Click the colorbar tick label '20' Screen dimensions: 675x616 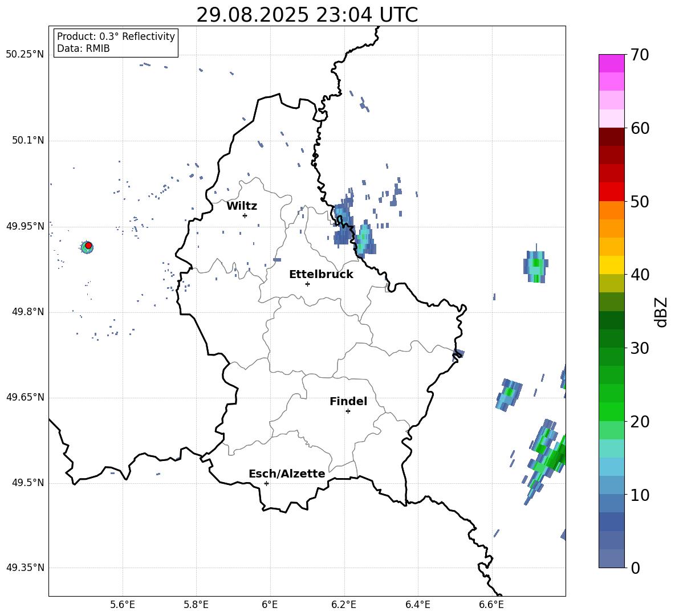[640, 422]
